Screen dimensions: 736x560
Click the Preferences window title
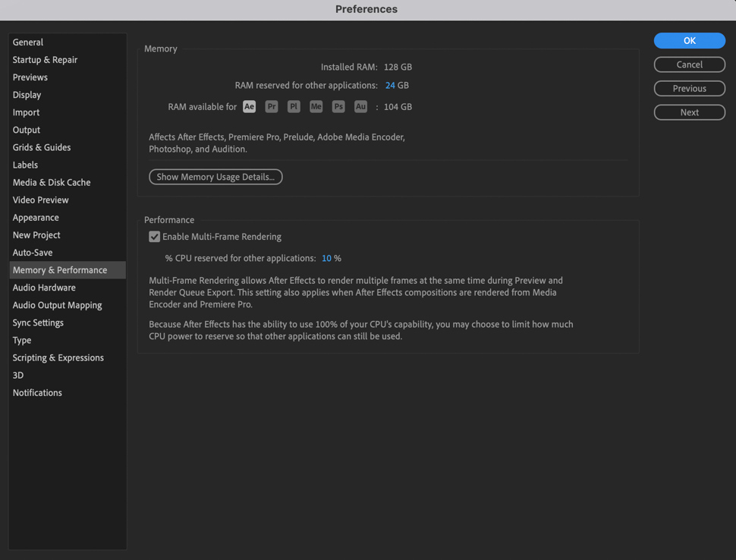(366, 9)
